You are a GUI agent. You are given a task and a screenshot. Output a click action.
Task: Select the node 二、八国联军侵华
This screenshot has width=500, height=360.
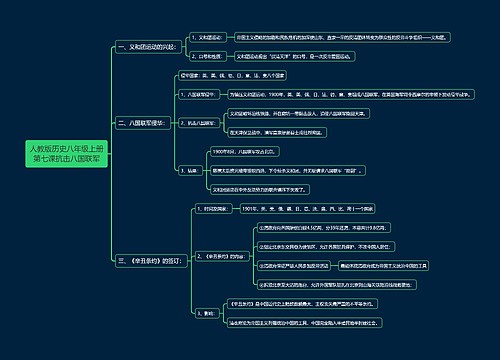coord(143,123)
